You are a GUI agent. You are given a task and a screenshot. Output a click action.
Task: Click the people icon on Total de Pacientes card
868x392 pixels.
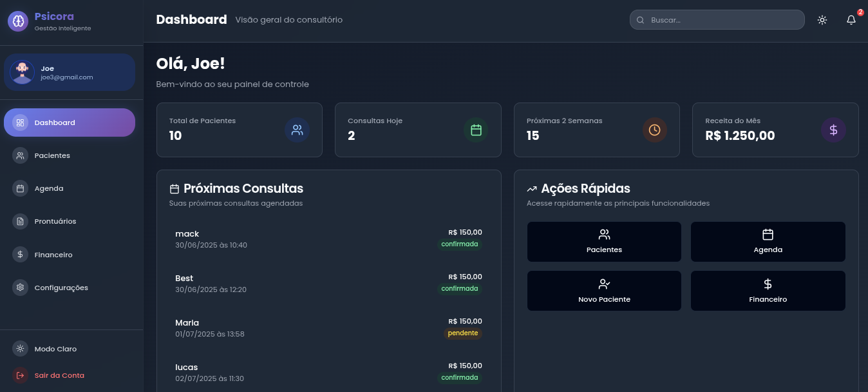click(x=297, y=130)
